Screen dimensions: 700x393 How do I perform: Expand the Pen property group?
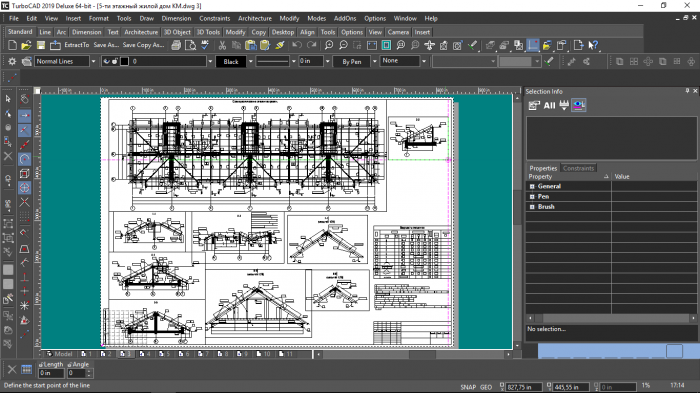pyautogui.click(x=532, y=196)
